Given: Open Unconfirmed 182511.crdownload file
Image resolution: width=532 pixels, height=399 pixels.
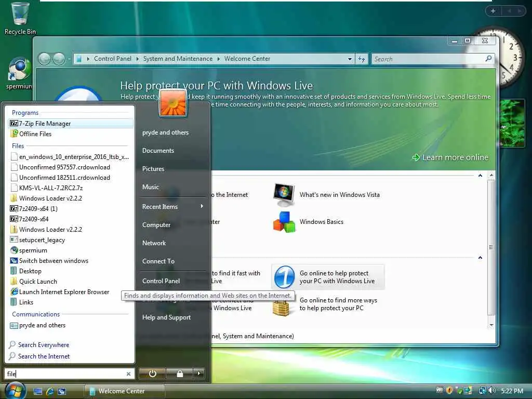Looking at the screenshot, I should tap(70, 178).
